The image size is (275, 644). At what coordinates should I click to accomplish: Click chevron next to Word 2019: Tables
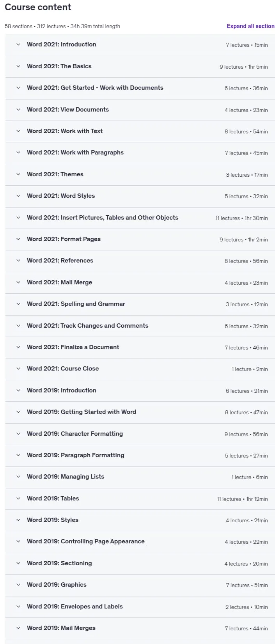coord(18,499)
